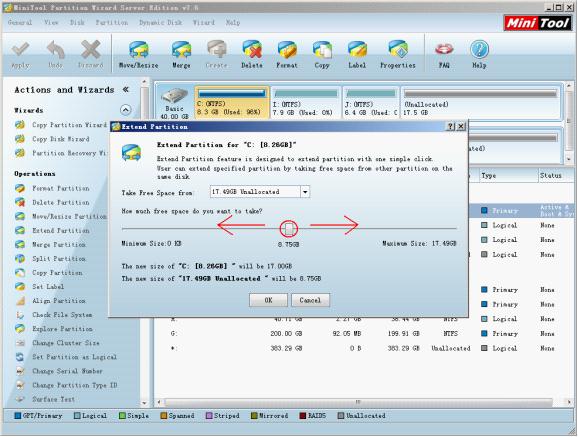Choose Format Partition in Operations
Viewport: 578px width, 437px height.
click(52, 188)
